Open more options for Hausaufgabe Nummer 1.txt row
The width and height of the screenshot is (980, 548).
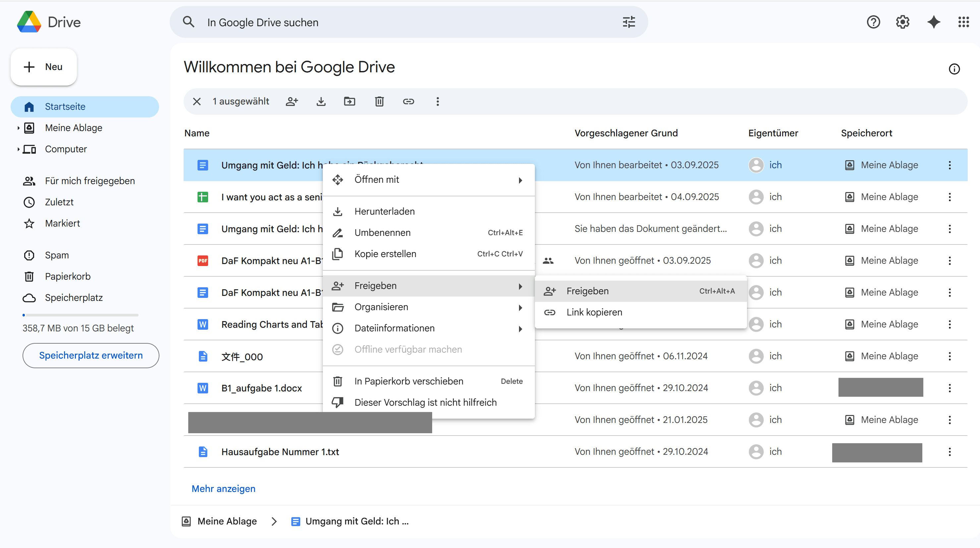(x=950, y=452)
